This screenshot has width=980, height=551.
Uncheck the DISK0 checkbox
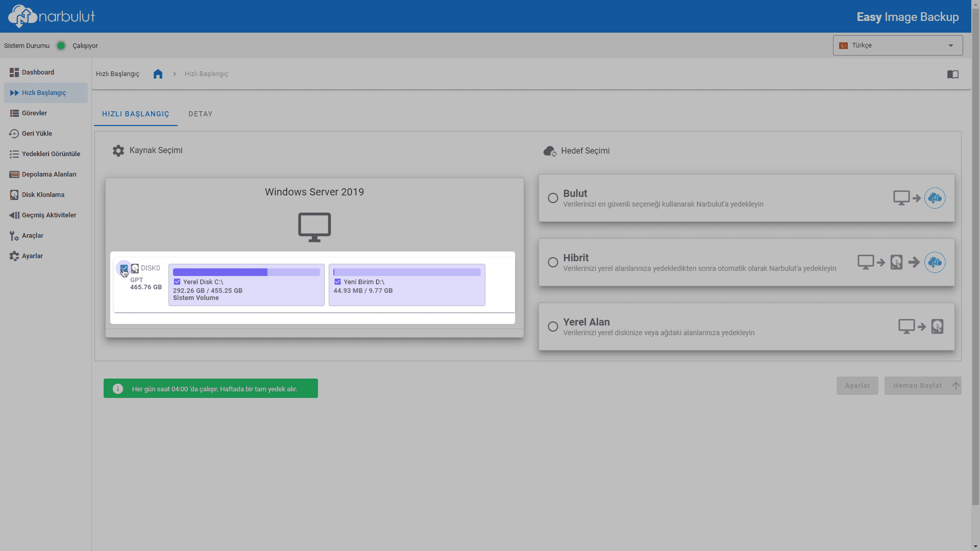124,268
